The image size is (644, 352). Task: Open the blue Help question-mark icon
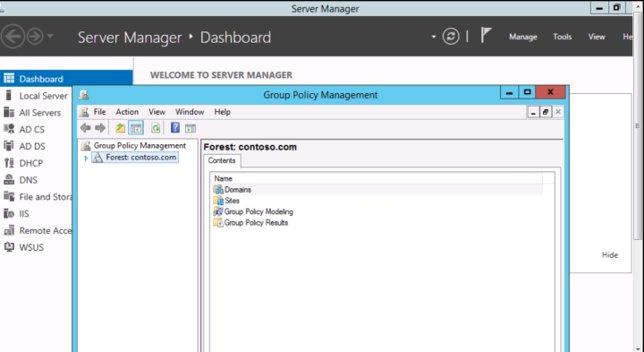[175, 128]
